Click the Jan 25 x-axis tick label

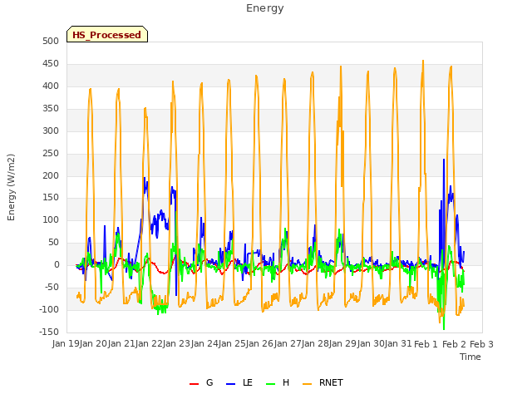click(232, 344)
